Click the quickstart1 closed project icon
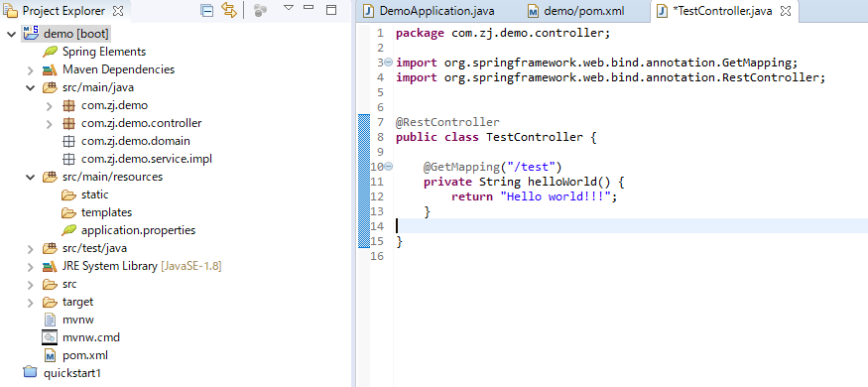868x387 pixels. (x=31, y=371)
